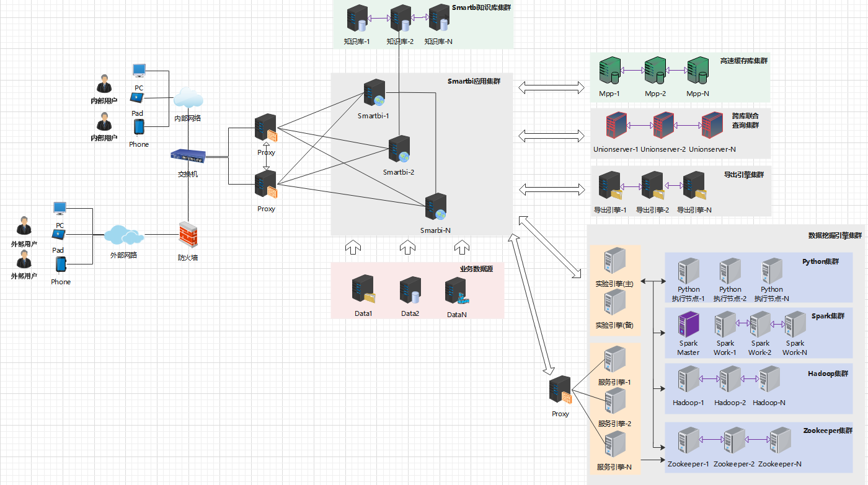Click the 业务数据源 label
Viewport: 868px width, 485px height.
pos(476,269)
